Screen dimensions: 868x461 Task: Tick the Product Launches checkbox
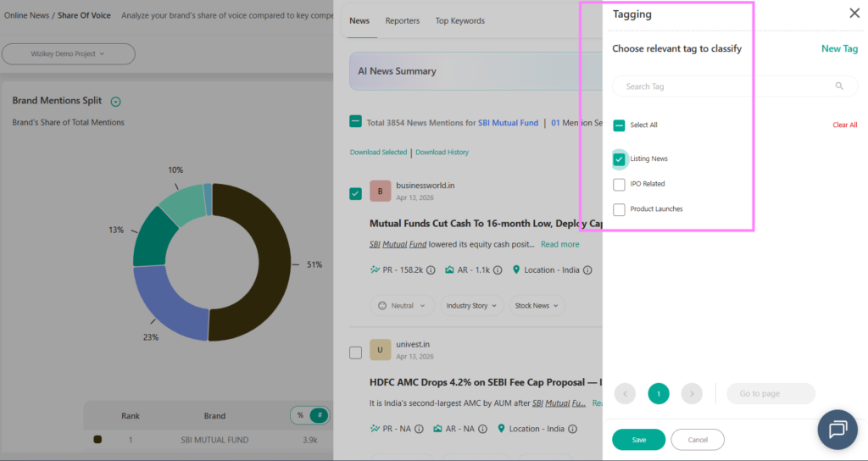(x=619, y=209)
